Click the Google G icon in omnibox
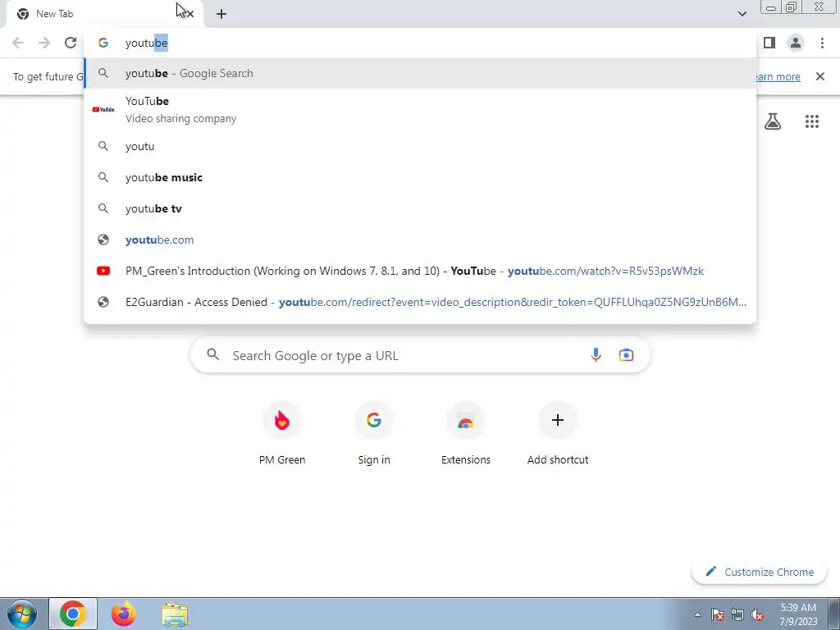840x630 pixels. tap(103, 43)
